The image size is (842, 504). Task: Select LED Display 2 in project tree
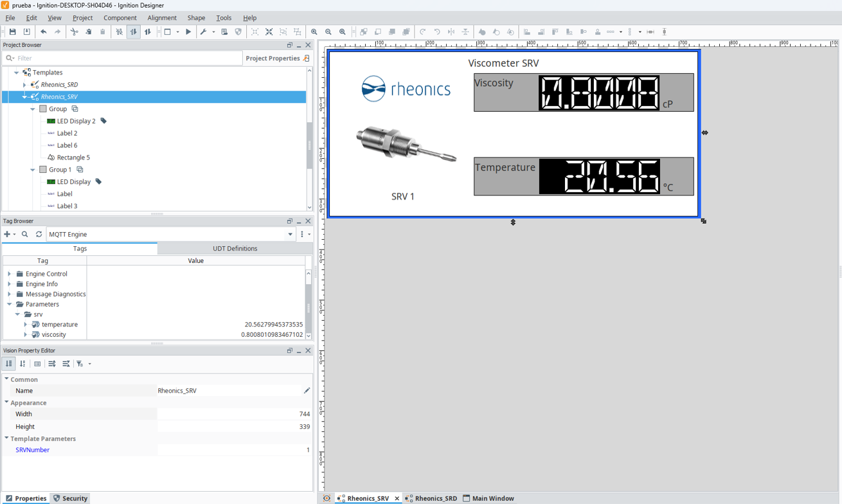[x=76, y=121]
